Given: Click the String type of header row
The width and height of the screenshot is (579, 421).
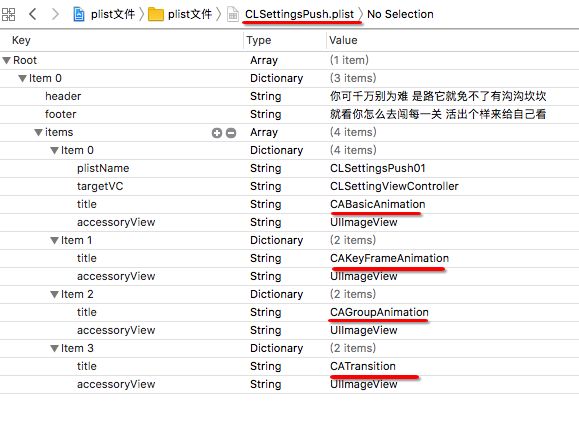Looking at the screenshot, I should tap(265, 96).
